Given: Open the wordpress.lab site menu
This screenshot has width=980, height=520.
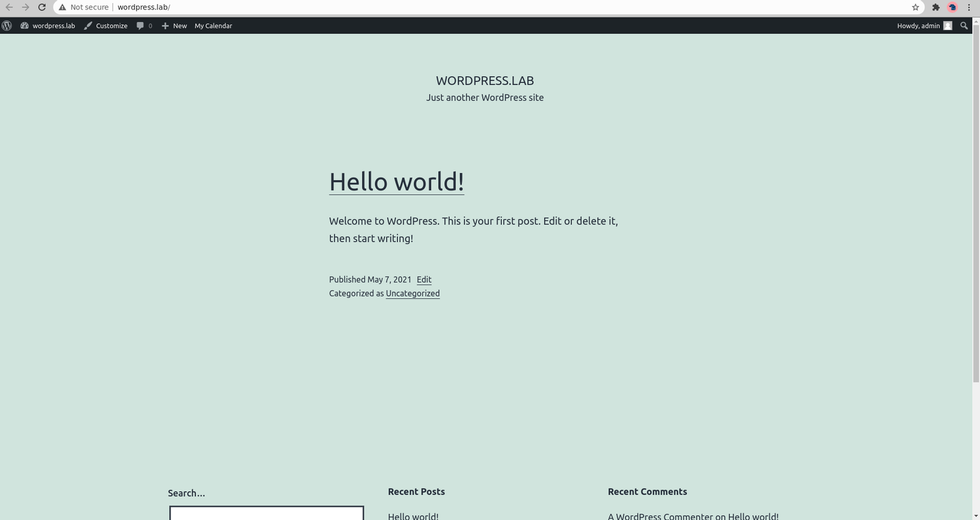Looking at the screenshot, I should pos(48,26).
